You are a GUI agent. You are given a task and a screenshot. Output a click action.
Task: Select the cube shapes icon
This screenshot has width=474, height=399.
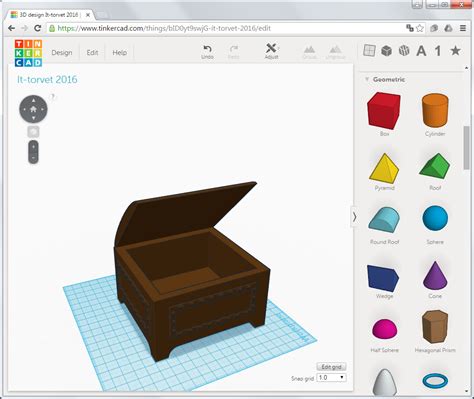pos(386,51)
